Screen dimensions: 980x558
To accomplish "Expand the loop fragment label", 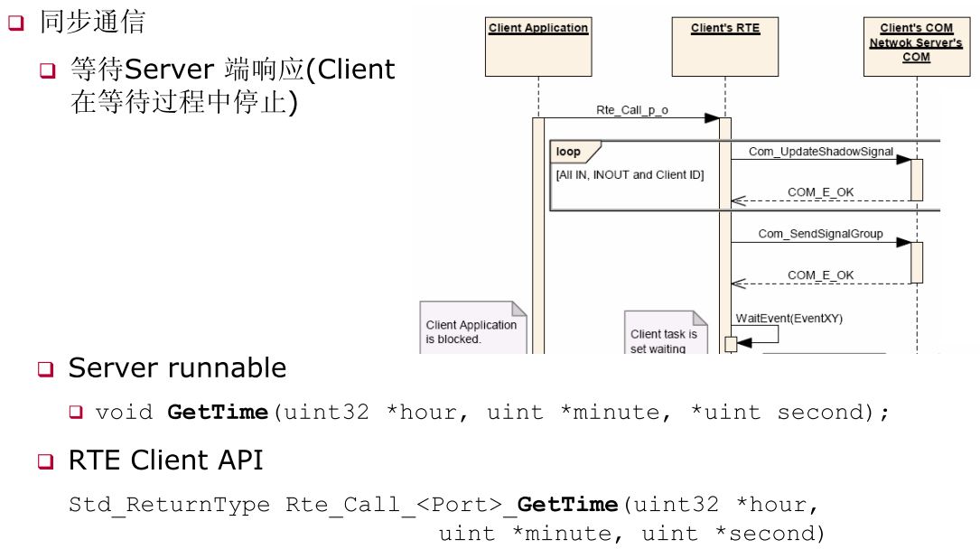I will (570, 152).
